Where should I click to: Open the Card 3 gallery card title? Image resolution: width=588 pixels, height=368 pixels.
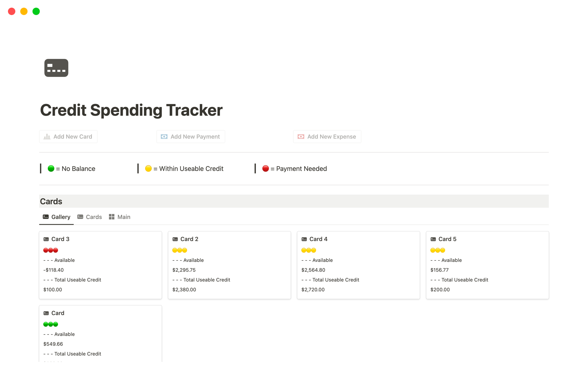pos(60,239)
